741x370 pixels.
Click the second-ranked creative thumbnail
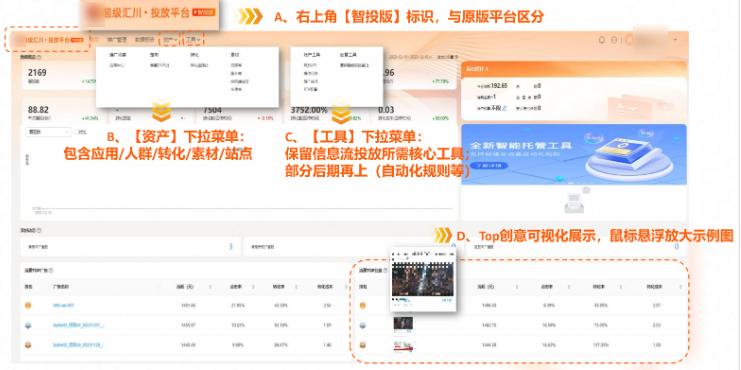[x=403, y=324]
